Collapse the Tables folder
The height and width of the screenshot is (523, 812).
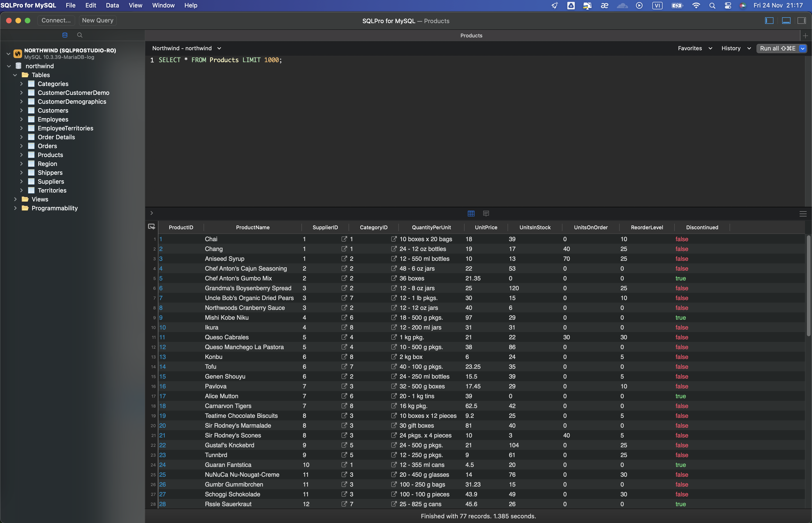(x=15, y=75)
